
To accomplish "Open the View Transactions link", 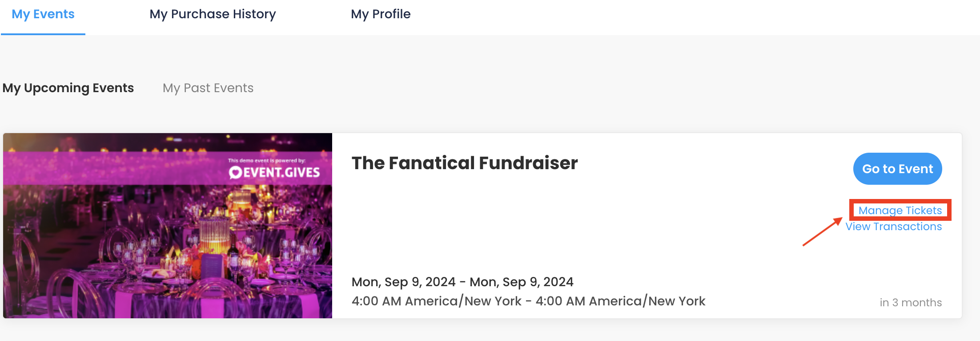I will coord(894,227).
